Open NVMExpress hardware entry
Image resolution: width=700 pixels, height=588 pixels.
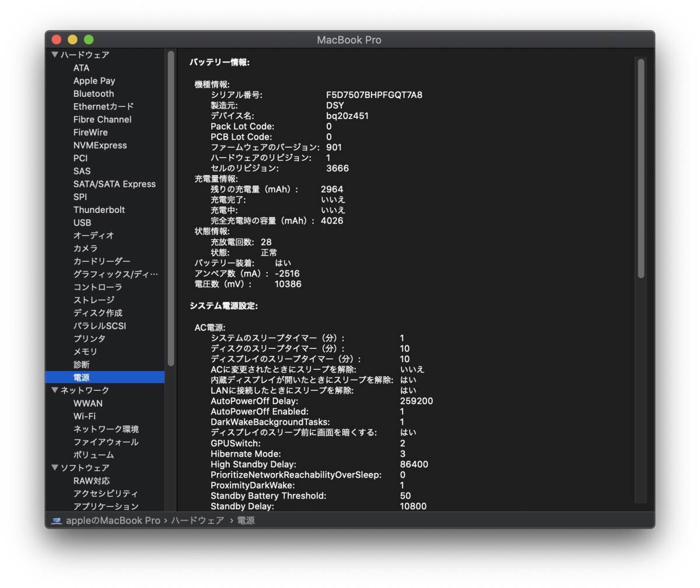100,145
